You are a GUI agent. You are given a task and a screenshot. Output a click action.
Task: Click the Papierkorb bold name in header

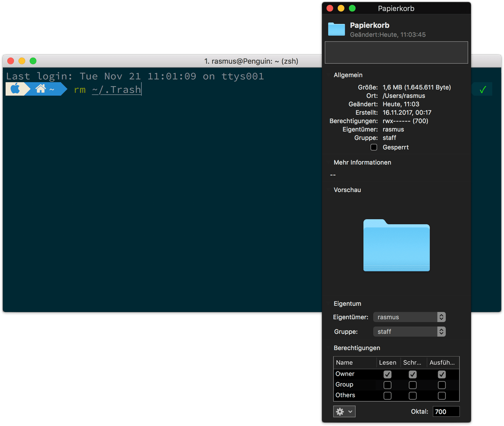tap(369, 25)
